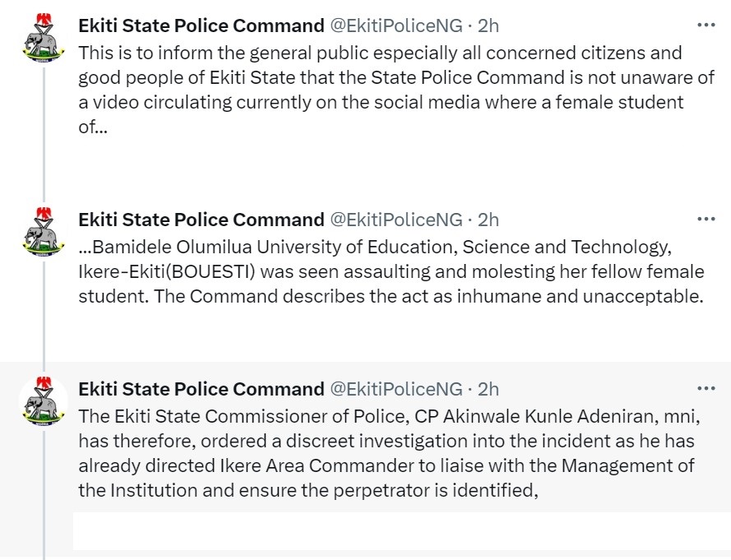
Task: Open the tweet beginning "This is to inform"
Action: [x=386, y=90]
